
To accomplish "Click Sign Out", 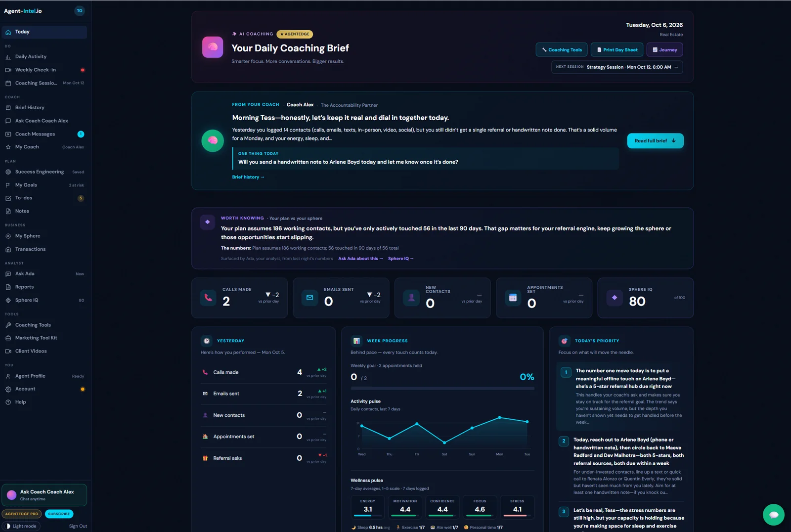I will (78, 526).
